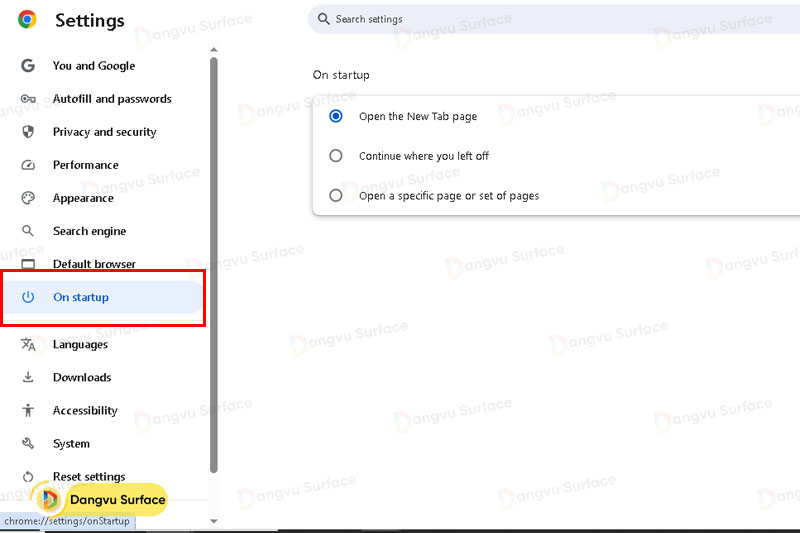Click the Chrome logo icon
800x533 pixels.
click(27, 20)
